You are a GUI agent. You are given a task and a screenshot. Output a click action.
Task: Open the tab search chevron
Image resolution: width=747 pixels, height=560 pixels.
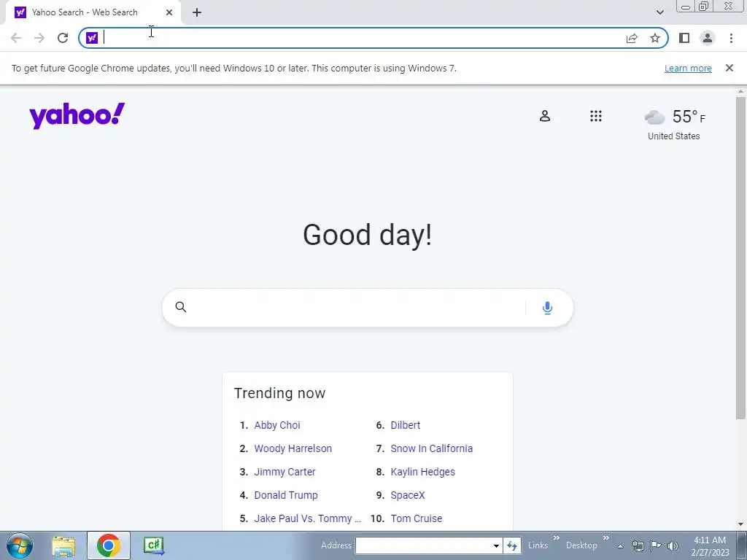(x=659, y=12)
